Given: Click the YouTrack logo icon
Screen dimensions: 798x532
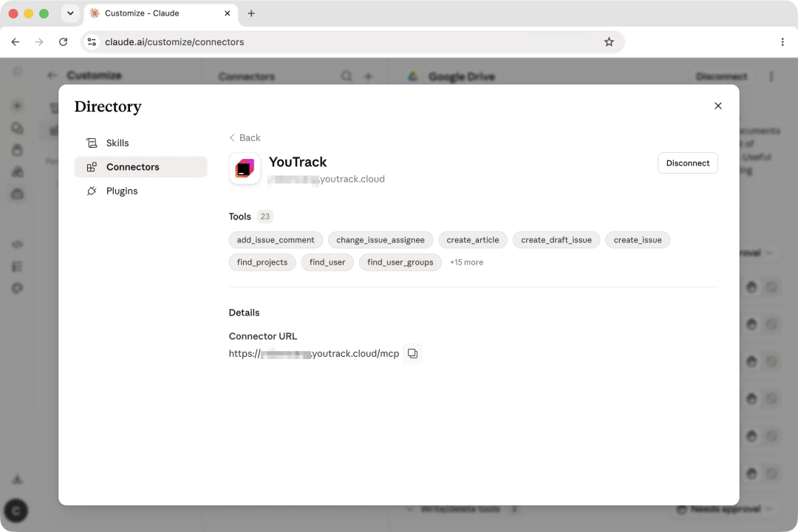Looking at the screenshot, I should [x=245, y=168].
